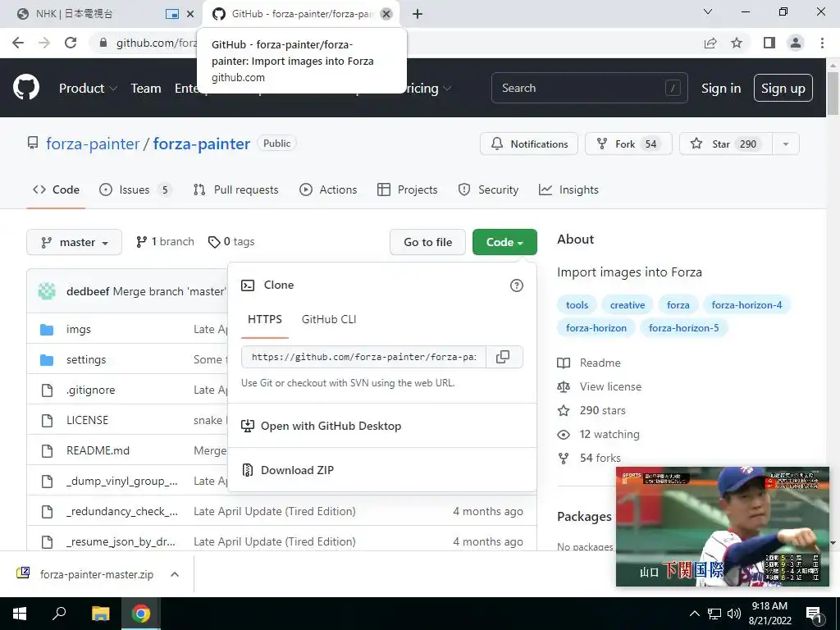This screenshot has height=630, width=840.
Task: Click the browser back arrow
Action: point(18,43)
